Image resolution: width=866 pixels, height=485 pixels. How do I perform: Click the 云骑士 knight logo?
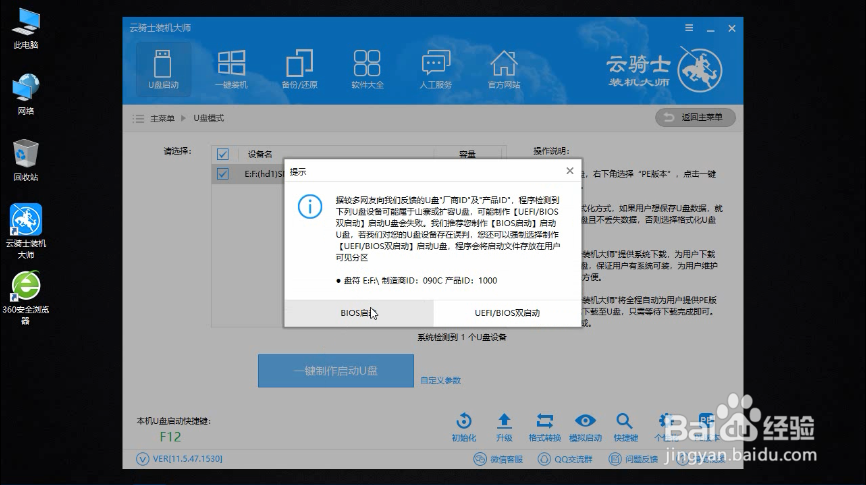click(x=700, y=70)
